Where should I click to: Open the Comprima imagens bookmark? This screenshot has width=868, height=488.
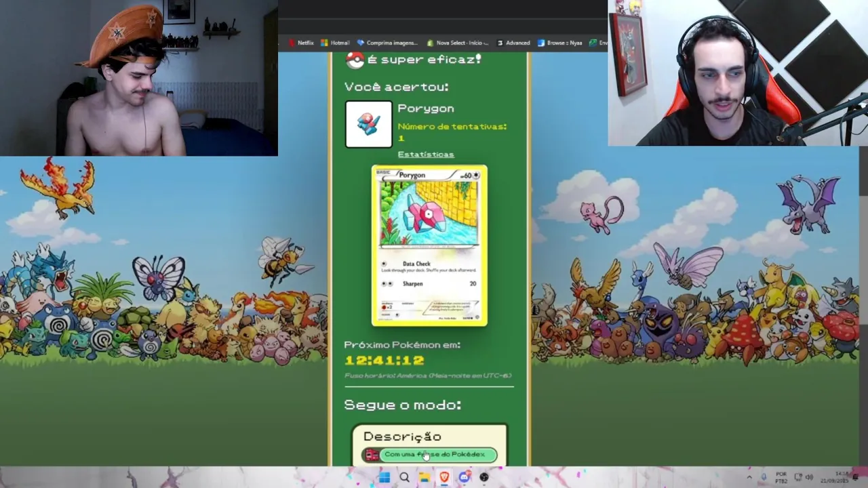pos(387,43)
